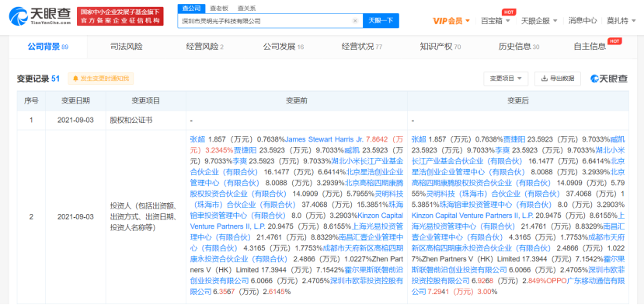The width and height of the screenshot is (644, 305).
Task: Open the 公司发展 tab
Action: (x=284, y=47)
